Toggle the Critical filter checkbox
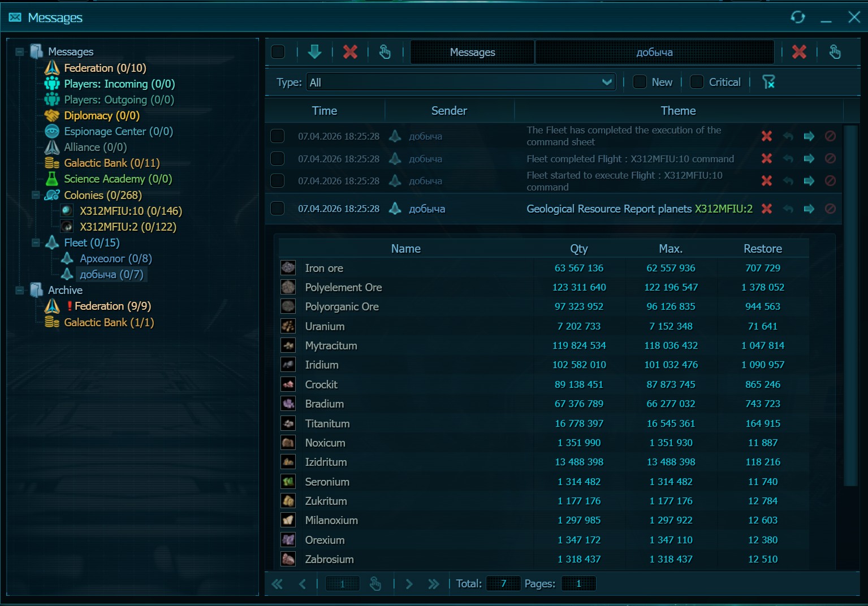The height and width of the screenshot is (606, 868). click(x=697, y=82)
